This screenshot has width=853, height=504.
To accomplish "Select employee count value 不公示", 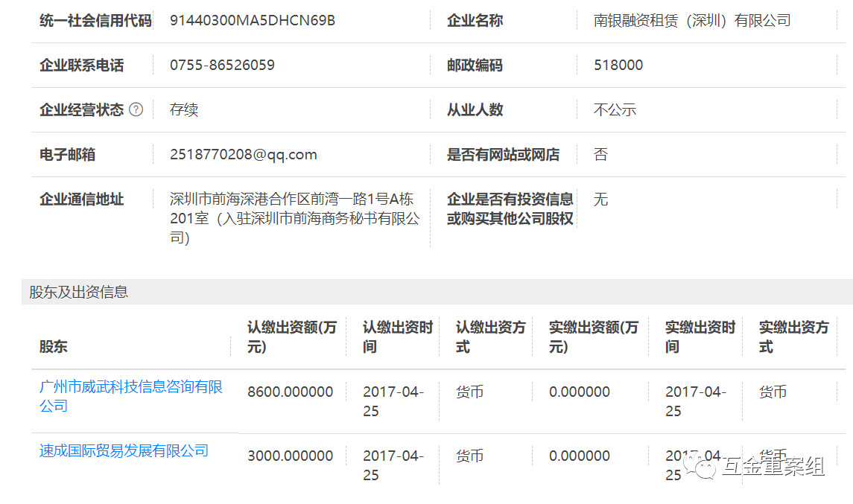I will pos(615,110).
